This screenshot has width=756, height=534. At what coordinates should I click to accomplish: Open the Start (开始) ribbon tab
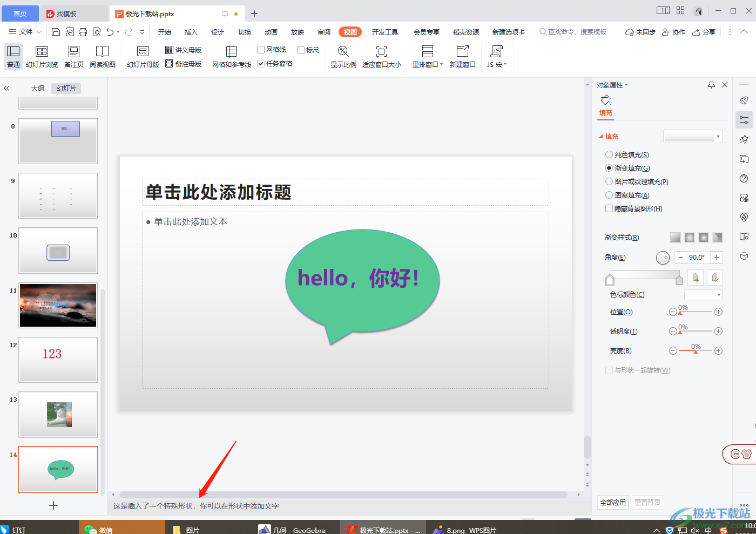[x=165, y=32]
